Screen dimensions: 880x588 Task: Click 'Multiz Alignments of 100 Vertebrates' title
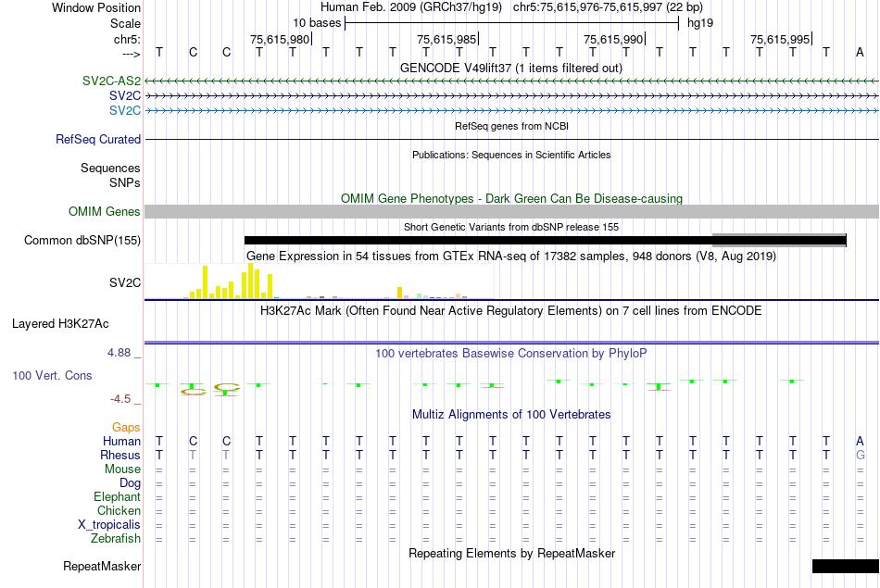[511, 415]
